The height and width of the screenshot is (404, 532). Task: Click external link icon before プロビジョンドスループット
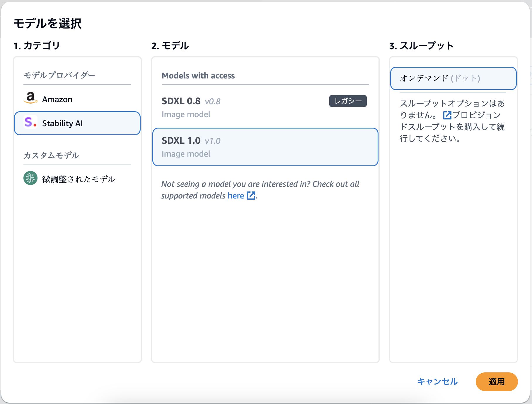coord(447,115)
